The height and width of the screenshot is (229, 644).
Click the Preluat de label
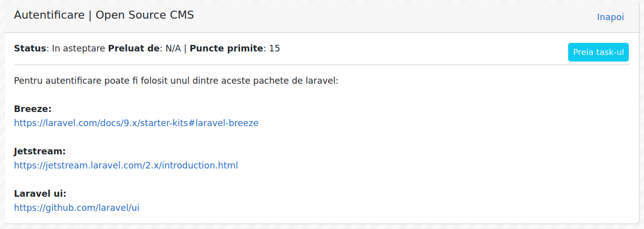(x=134, y=48)
